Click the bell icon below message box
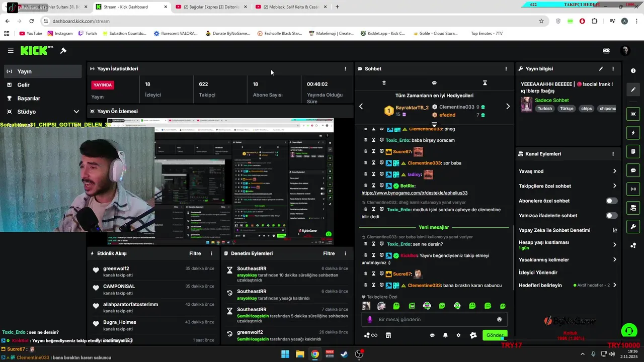 click(x=445, y=335)
